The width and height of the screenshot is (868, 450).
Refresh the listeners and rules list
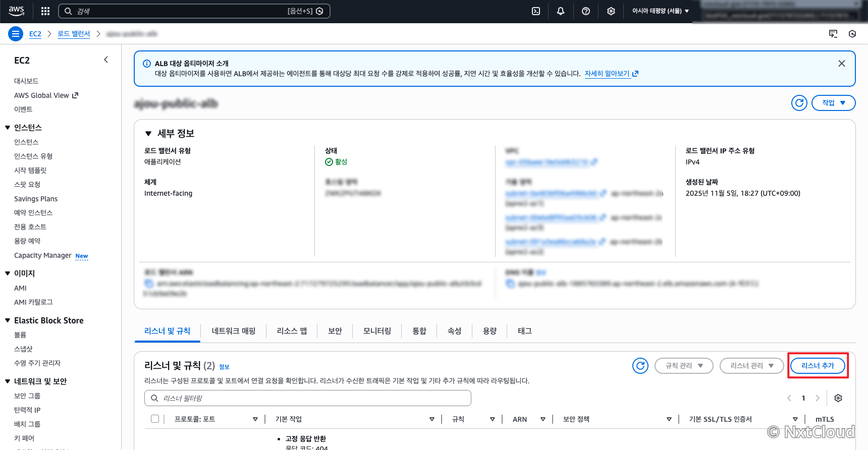(640, 366)
